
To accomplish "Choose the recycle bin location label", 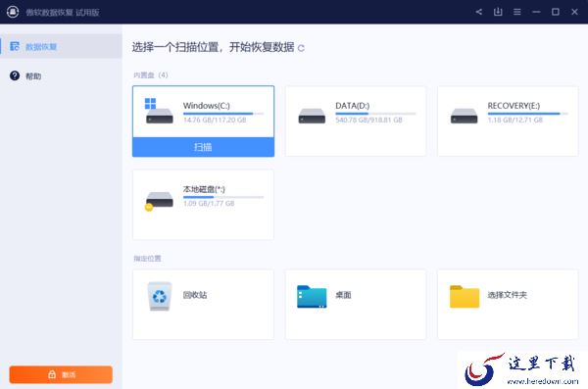I will 195,295.
